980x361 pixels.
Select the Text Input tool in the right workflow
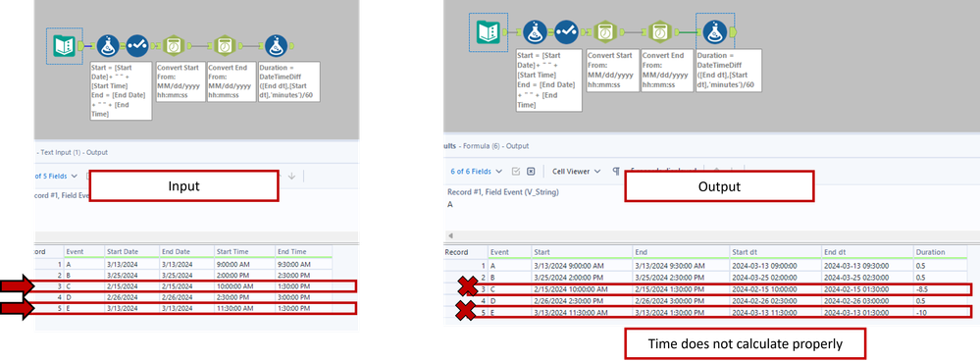point(489,31)
